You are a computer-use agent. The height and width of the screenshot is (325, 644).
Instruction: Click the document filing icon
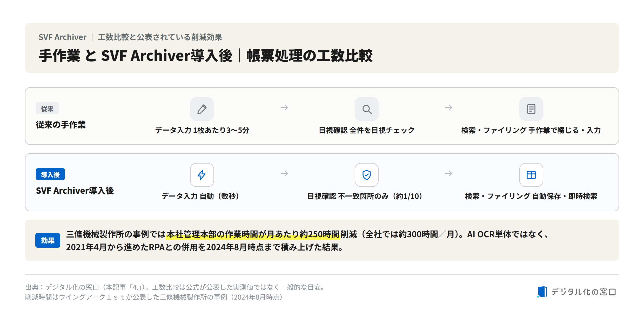click(531, 109)
